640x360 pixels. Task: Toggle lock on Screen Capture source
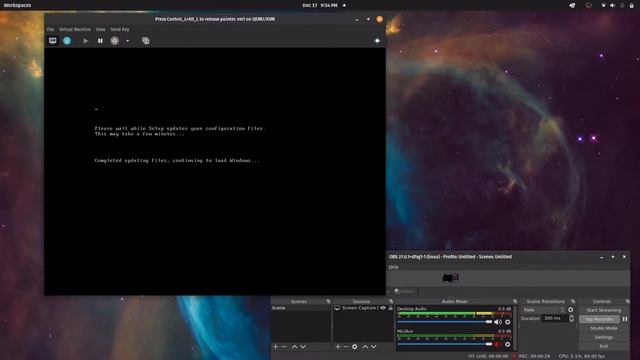point(391,308)
